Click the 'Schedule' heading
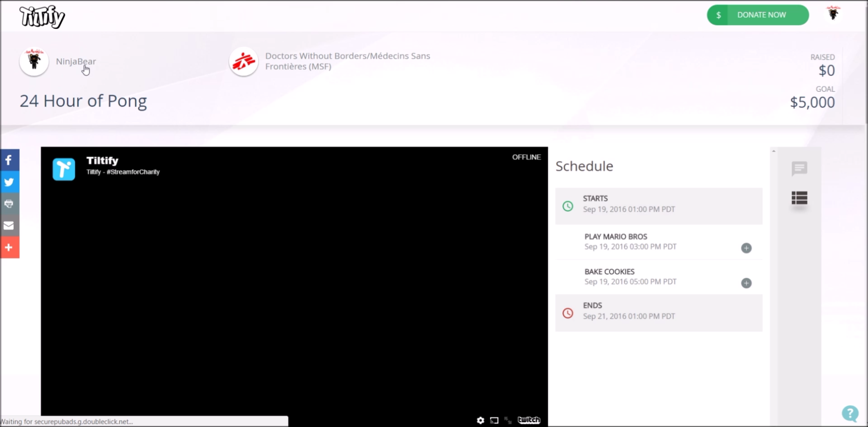Screen dimensions: 868x427 pos(584,166)
